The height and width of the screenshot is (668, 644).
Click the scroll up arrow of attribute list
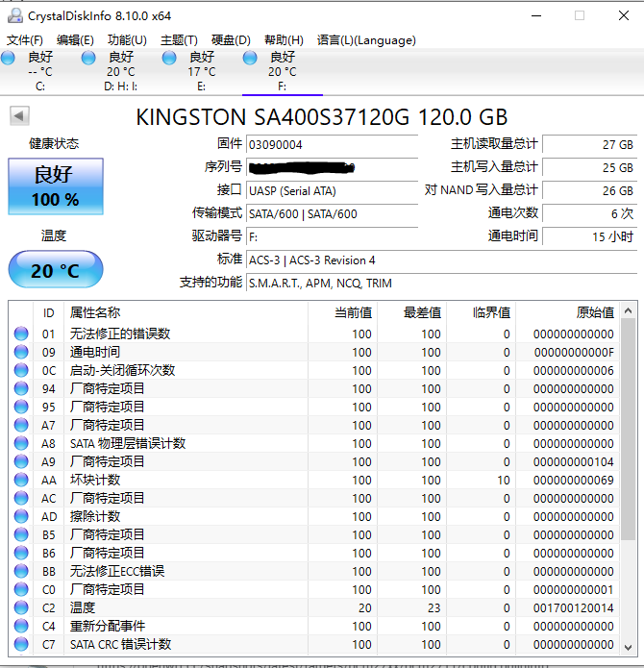point(628,310)
